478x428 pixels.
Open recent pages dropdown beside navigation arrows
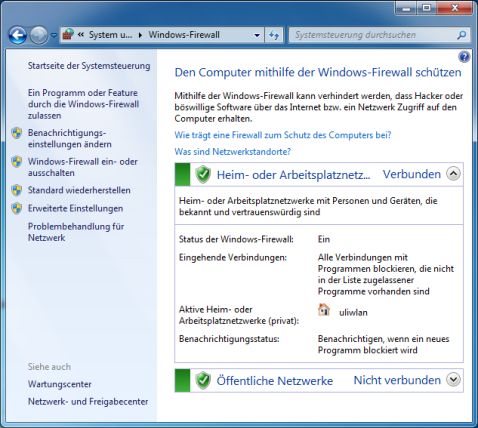point(54,35)
